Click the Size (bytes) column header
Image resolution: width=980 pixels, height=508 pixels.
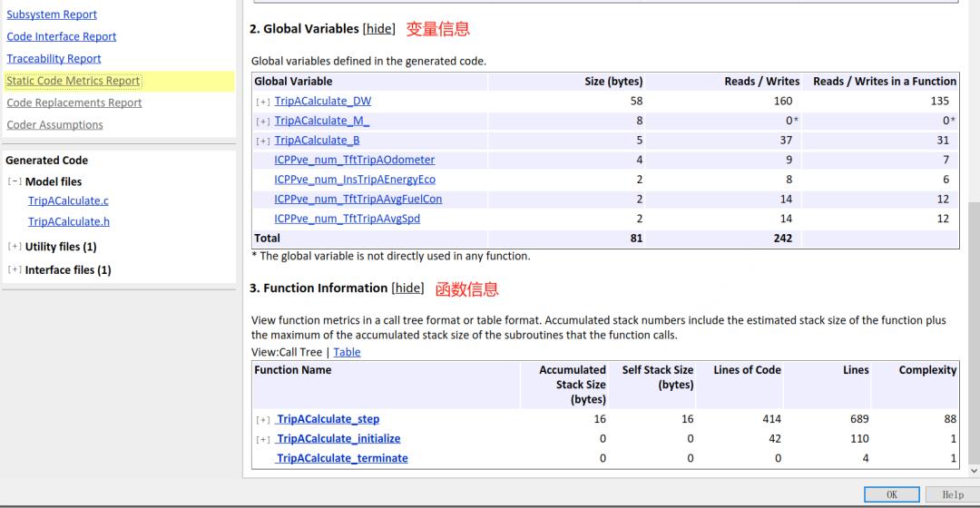pos(613,82)
